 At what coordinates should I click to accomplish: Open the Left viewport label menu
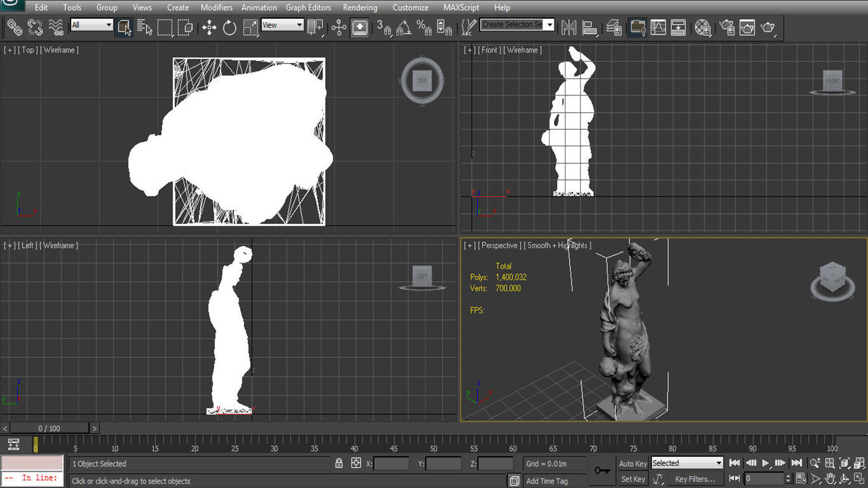(x=27, y=245)
